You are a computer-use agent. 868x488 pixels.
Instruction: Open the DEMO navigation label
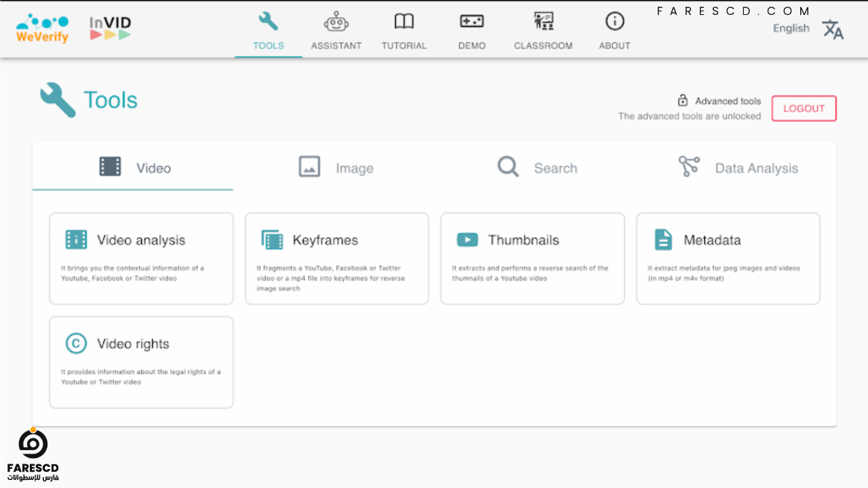472,45
